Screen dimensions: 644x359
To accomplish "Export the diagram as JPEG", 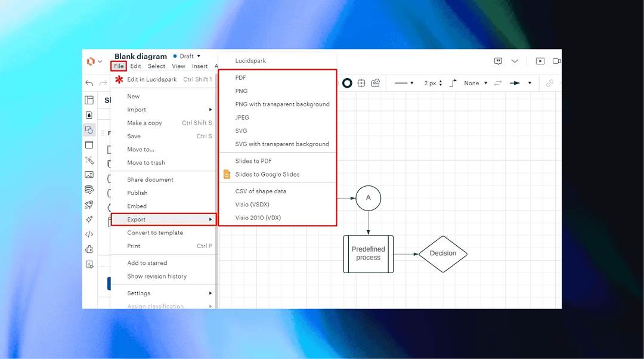I will pyautogui.click(x=278, y=117).
